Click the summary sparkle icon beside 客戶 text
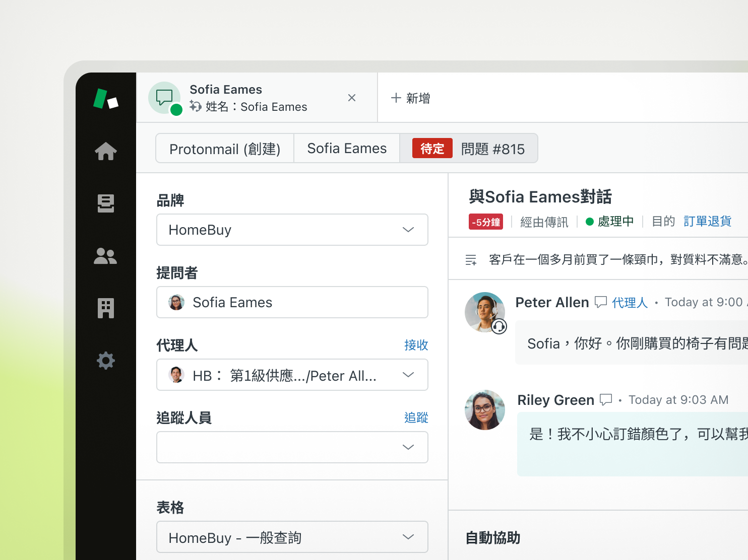748x560 pixels. point(471,260)
